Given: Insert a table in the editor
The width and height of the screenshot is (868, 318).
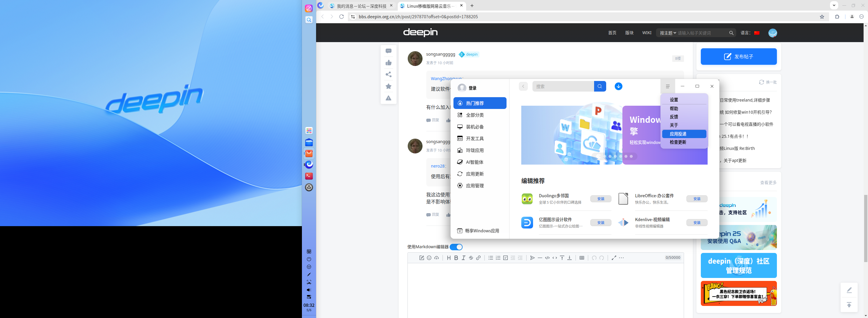Looking at the screenshot, I should 582,258.
